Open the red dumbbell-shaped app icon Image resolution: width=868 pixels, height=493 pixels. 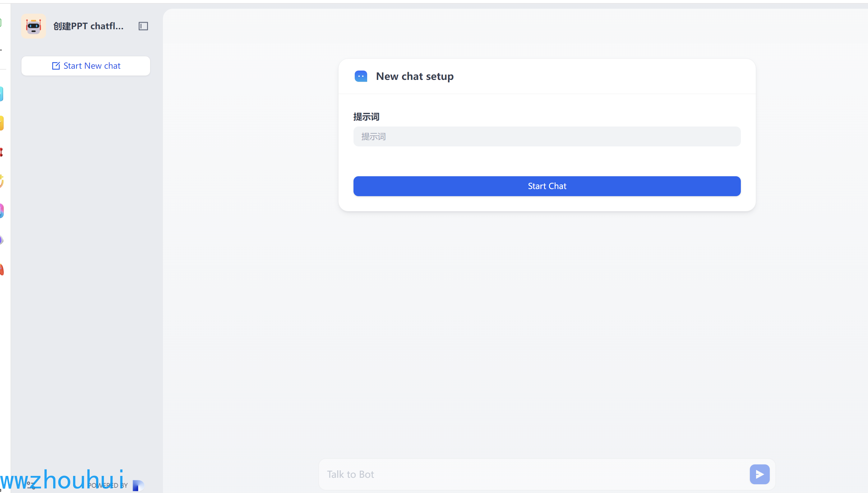tap(1, 152)
